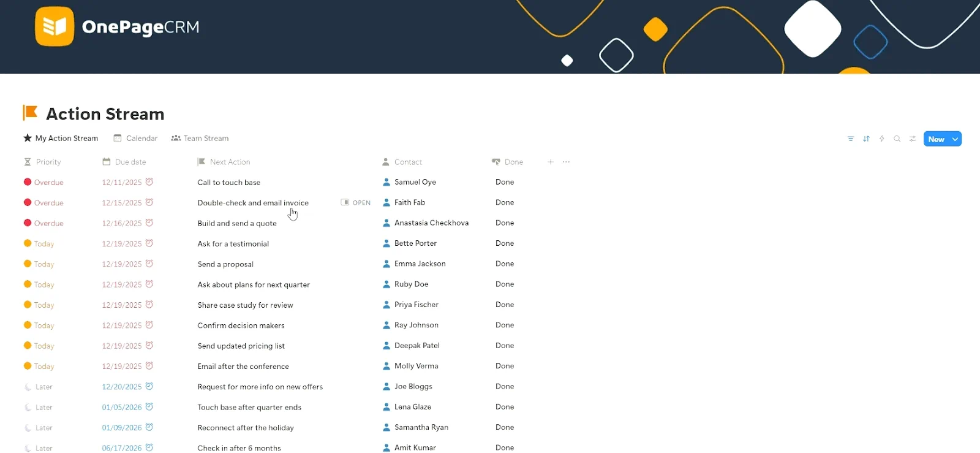The height and width of the screenshot is (453, 980).
Task: Click Request for more info on new offers
Action: tap(260, 387)
